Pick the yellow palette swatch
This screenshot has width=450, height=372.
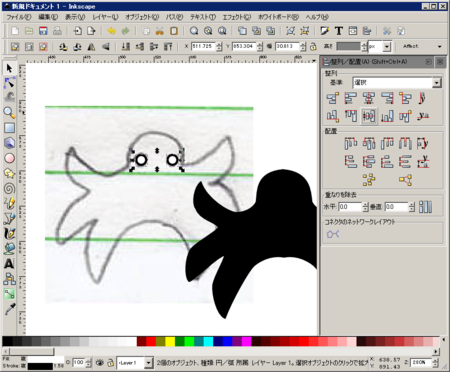point(170,341)
